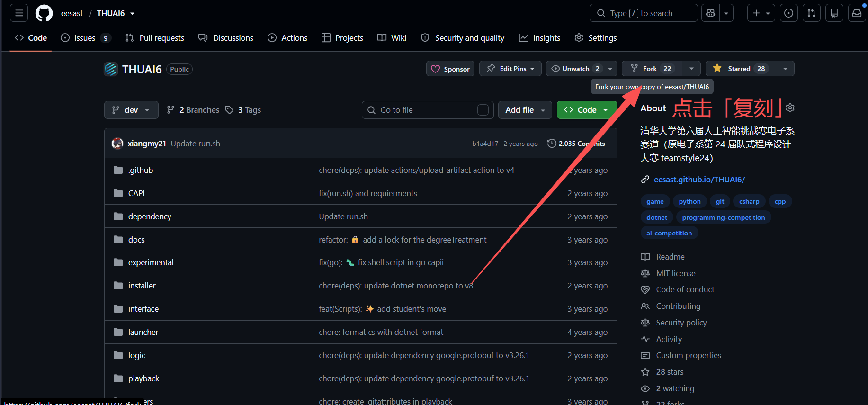
Task: Click the search bar field
Action: coord(643,13)
